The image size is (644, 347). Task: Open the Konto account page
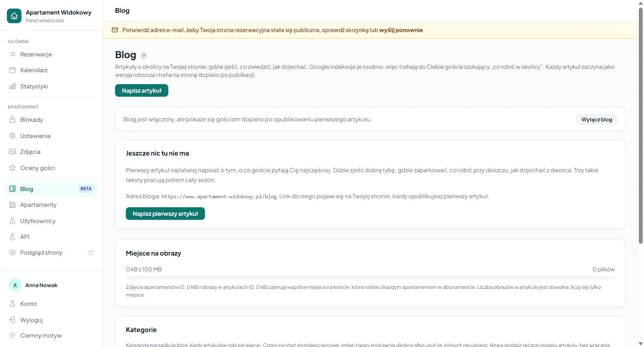(51, 304)
